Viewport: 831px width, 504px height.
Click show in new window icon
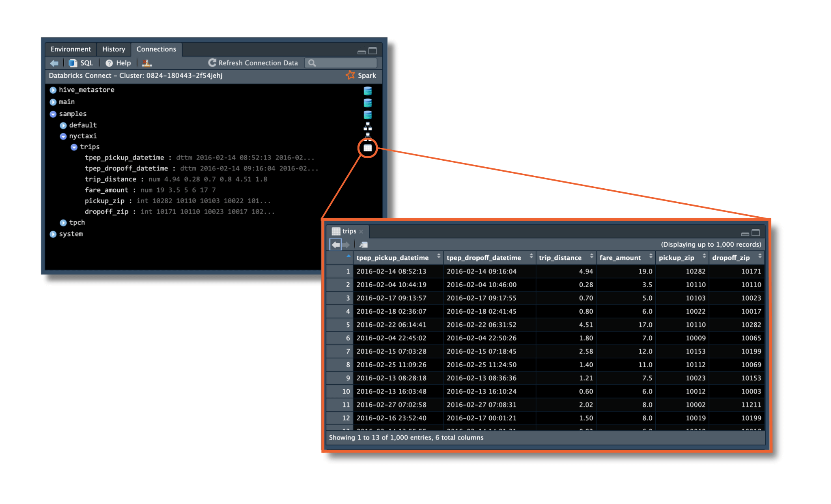pyautogui.click(x=364, y=245)
